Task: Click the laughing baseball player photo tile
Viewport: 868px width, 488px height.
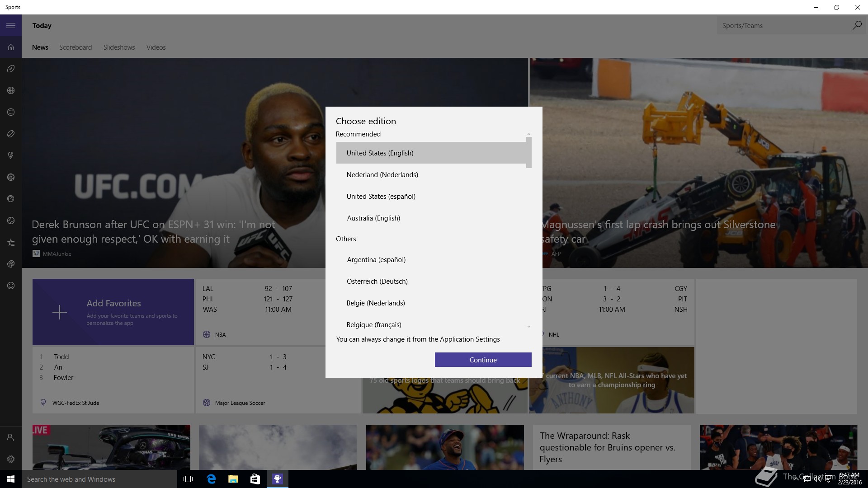Action: (x=445, y=447)
